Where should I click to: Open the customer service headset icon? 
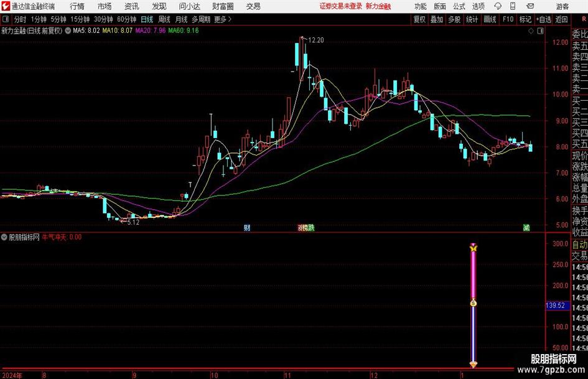[498, 6]
